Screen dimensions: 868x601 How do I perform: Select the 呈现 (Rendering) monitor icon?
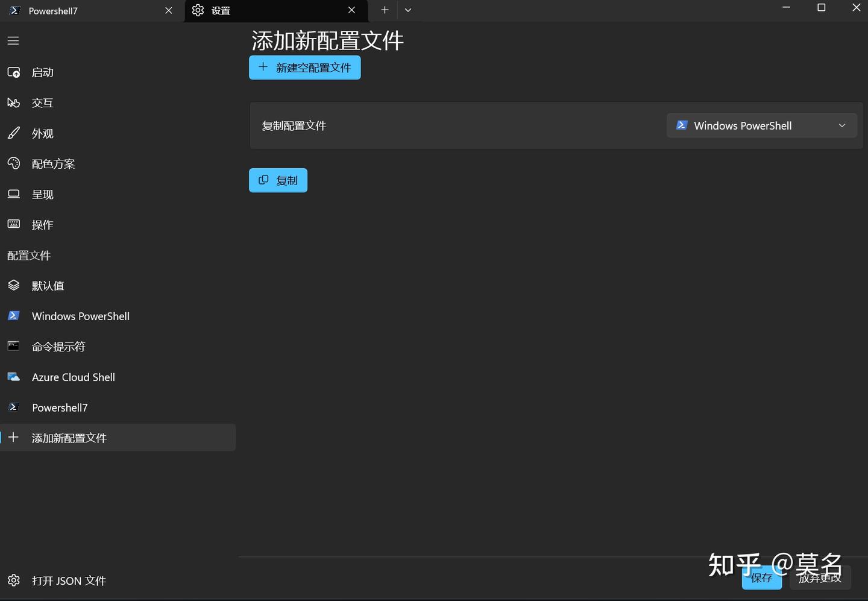(13, 194)
